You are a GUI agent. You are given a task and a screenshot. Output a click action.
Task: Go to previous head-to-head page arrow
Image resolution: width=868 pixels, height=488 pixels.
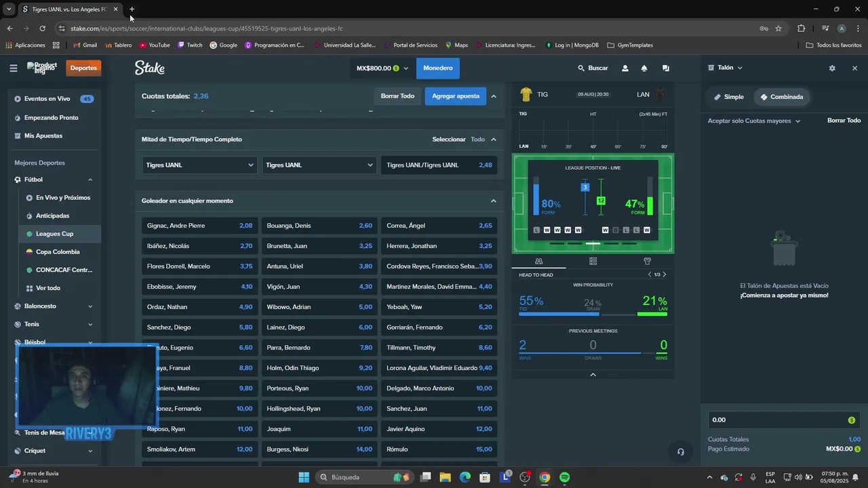(650, 274)
